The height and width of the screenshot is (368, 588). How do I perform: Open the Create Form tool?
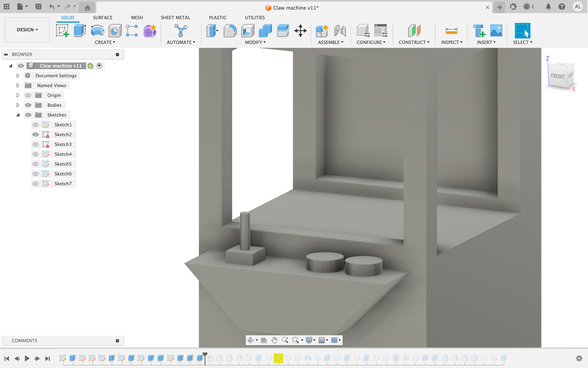pyautogui.click(x=150, y=30)
